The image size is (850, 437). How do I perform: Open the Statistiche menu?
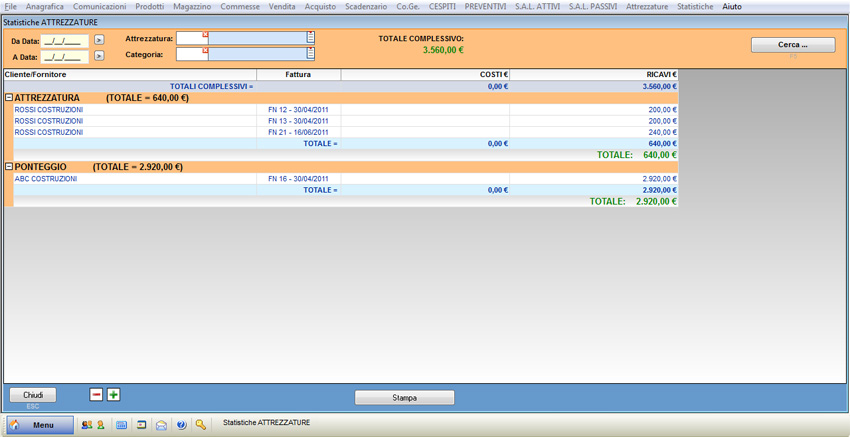click(x=695, y=7)
